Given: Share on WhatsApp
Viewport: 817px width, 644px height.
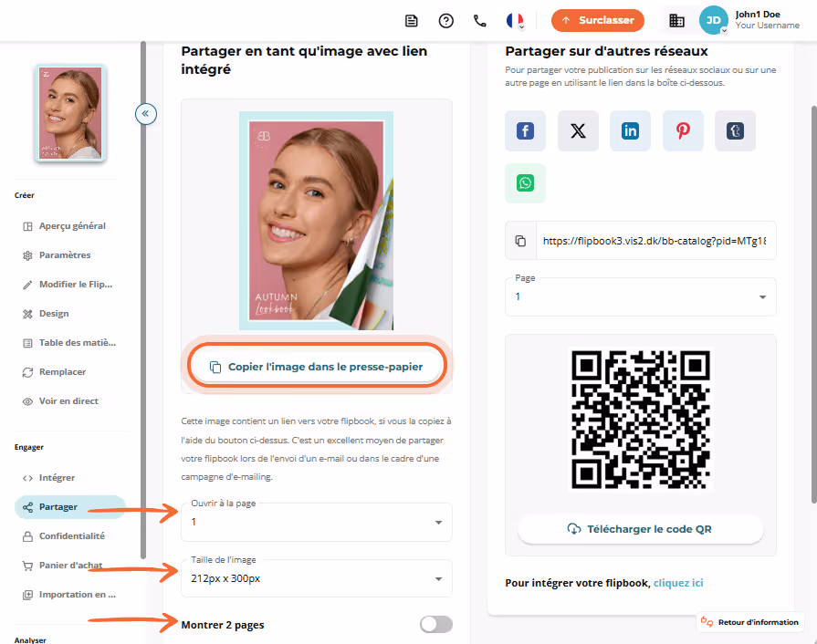Looking at the screenshot, I should pyautogui.click(x=525, y=183).
